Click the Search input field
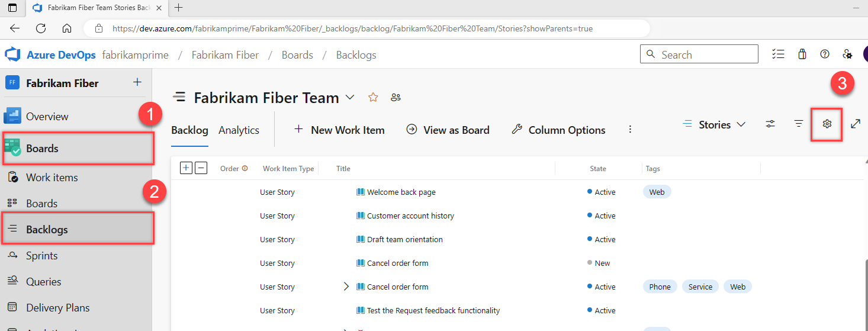The image size is (868, 331). (x=699, y=54)
